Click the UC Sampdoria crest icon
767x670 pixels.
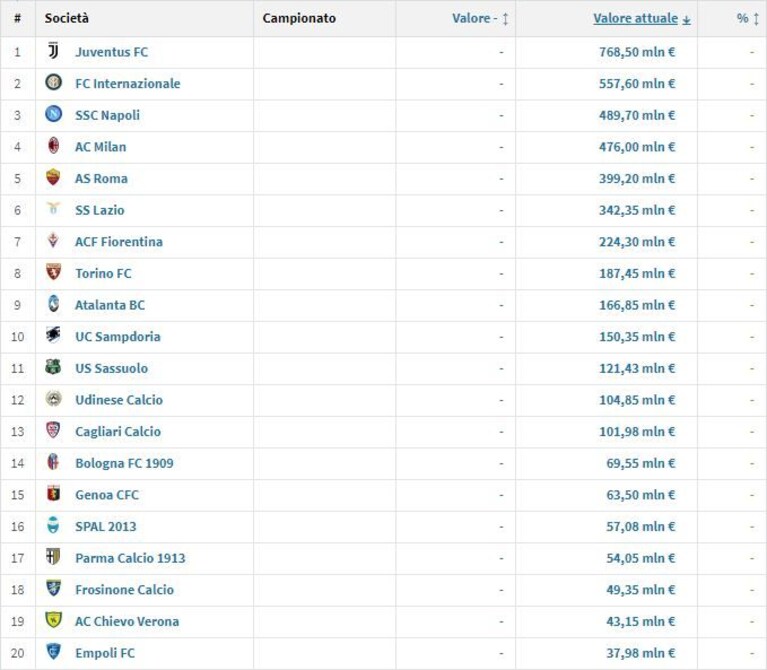point(53,335)
